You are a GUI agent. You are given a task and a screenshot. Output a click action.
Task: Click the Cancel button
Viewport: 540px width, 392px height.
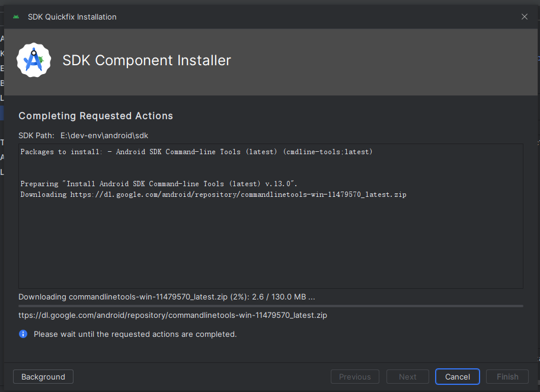click(458, 377)
